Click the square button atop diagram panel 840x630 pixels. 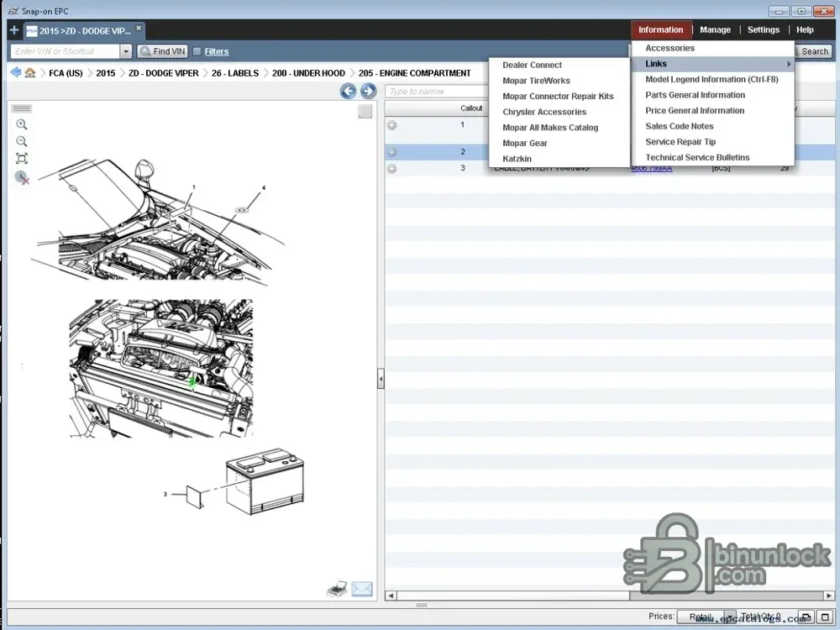365,112
